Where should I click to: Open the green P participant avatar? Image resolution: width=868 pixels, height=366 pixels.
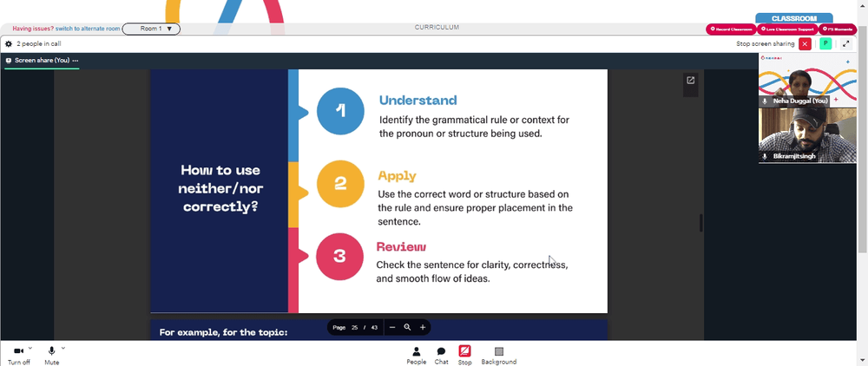coord(825,43)
